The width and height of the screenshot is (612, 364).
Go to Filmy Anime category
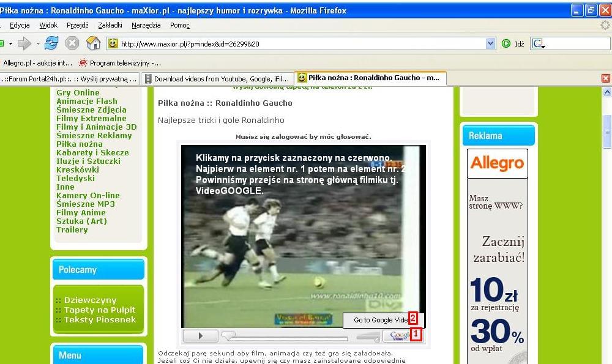(81, 213)
